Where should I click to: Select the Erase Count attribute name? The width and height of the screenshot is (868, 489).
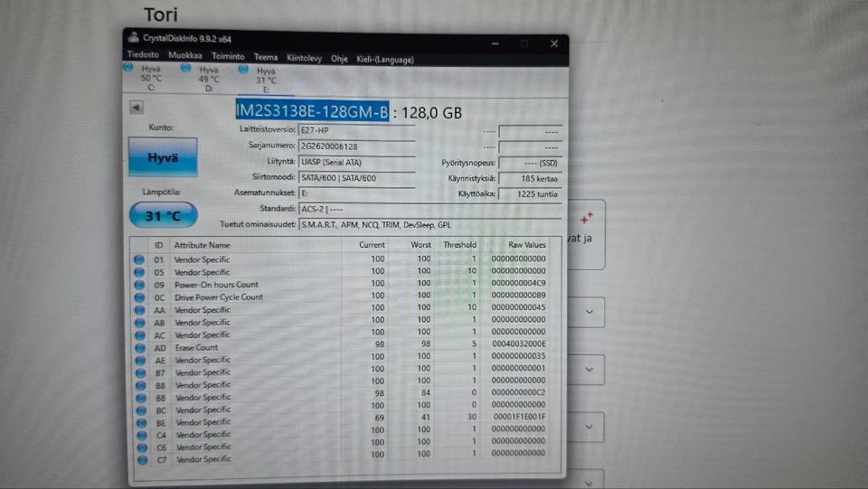[196, 347]
